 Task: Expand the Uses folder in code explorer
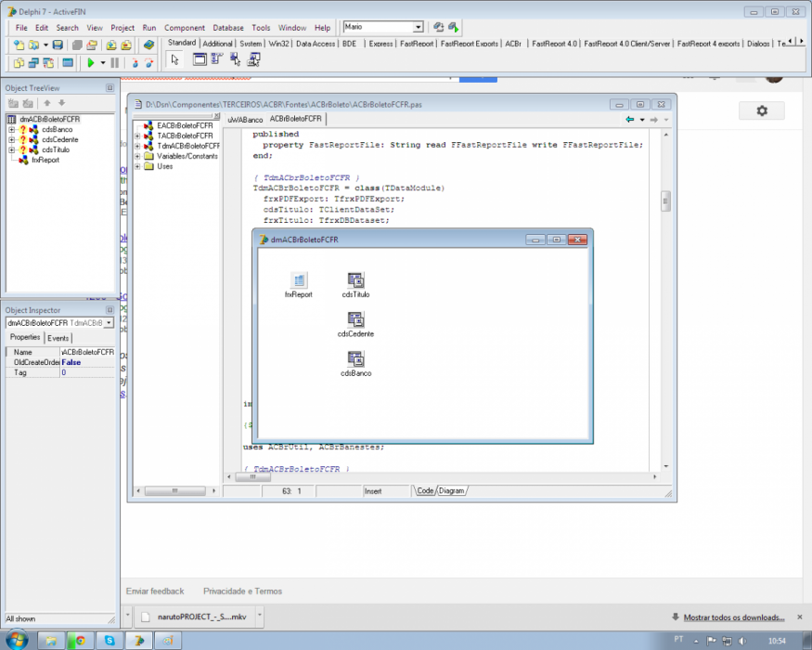click(x=137, y=166)
